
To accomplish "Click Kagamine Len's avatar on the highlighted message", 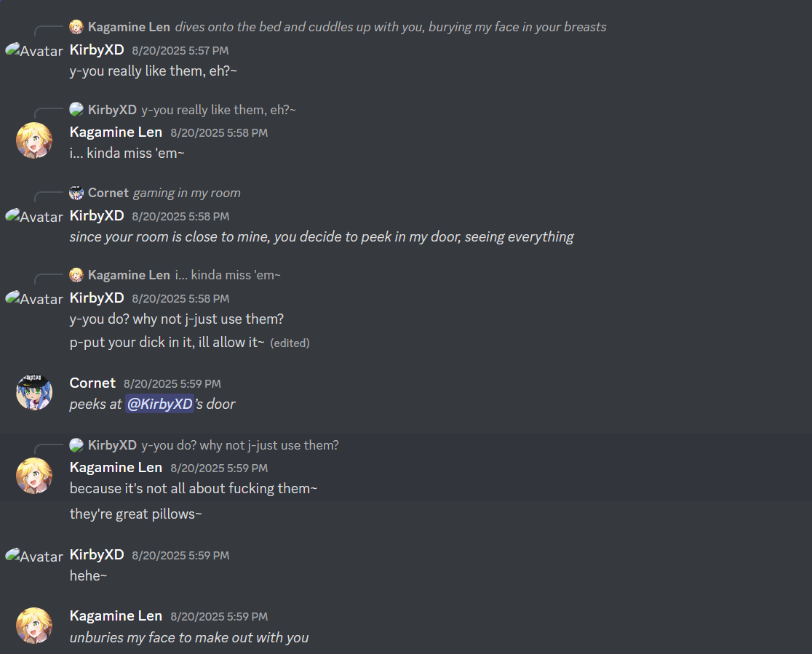I will (x=34, y=476).
